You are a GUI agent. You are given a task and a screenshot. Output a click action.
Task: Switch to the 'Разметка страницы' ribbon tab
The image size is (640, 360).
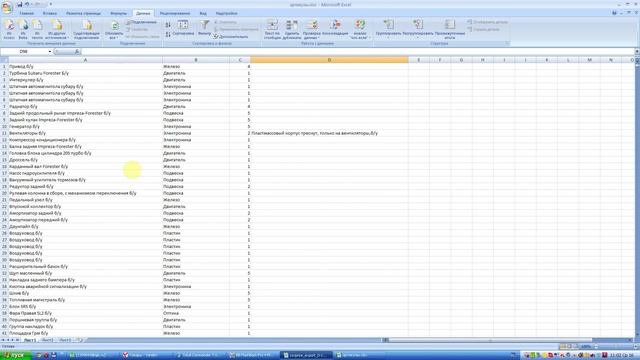(83, 13)
